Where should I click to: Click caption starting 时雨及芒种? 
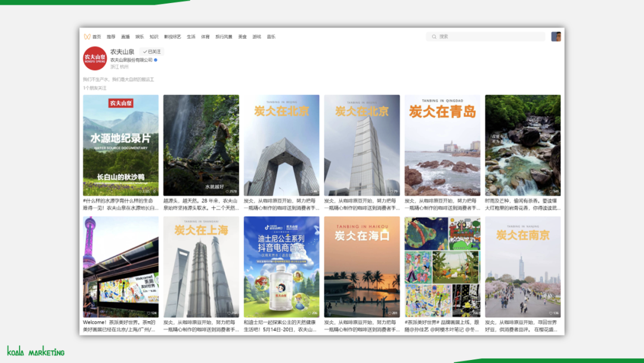pyautogui.click(x=523, y=204)
